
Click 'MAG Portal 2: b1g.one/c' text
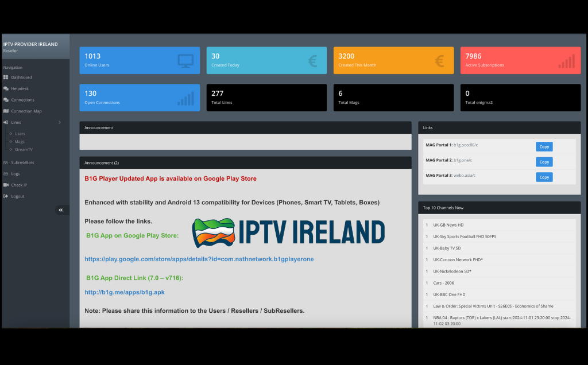click(x=448, y=160)
